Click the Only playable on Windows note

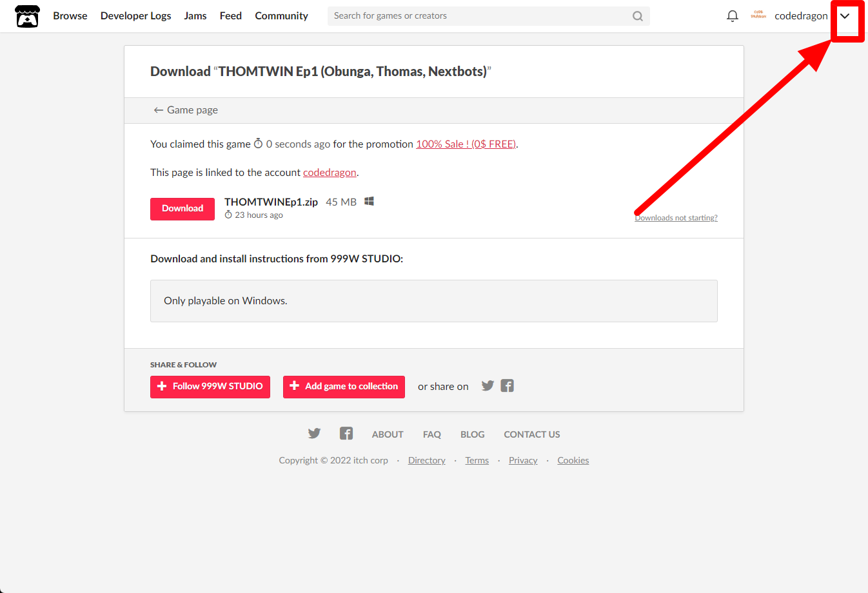click(226, 301)
